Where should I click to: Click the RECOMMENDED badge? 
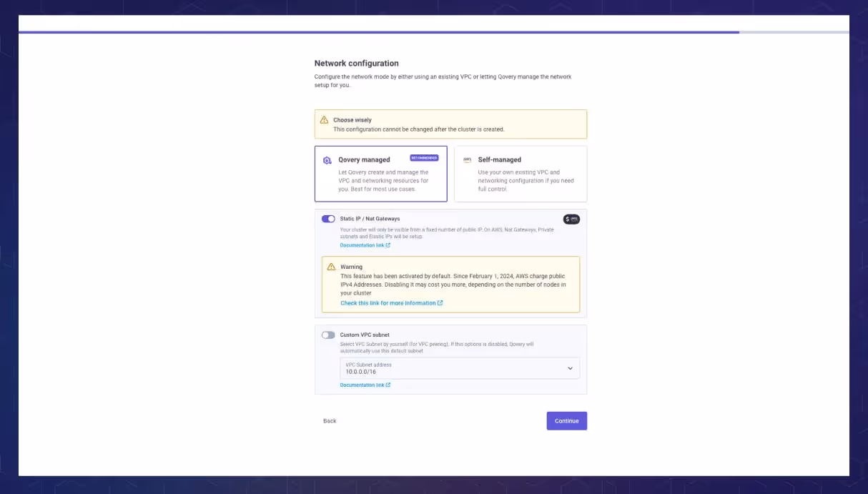[425, 158]
